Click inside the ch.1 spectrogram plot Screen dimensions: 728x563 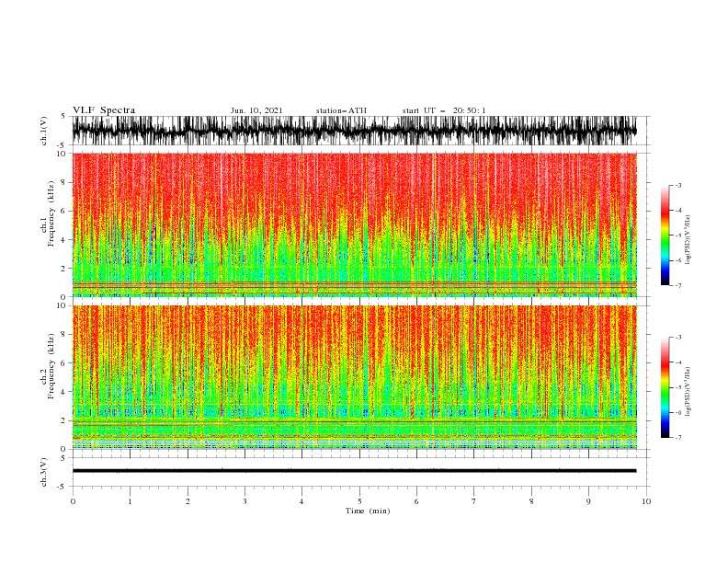point(354,224)
